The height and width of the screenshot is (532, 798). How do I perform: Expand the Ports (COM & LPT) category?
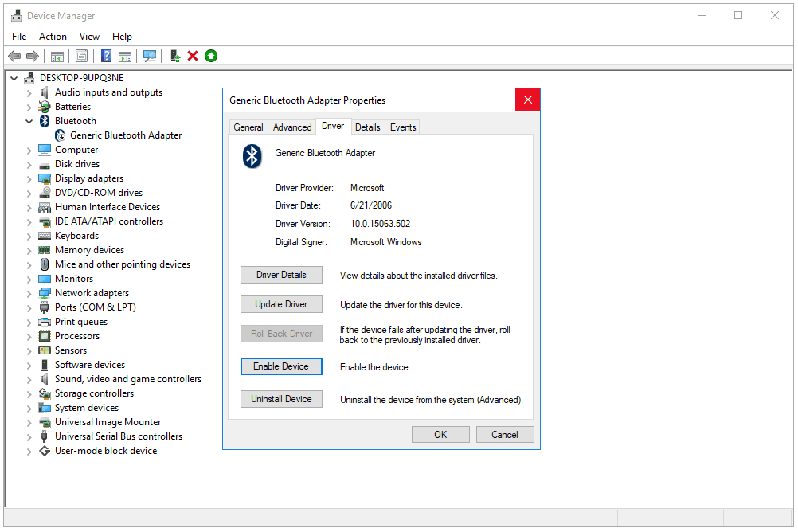tap(29, 308)
